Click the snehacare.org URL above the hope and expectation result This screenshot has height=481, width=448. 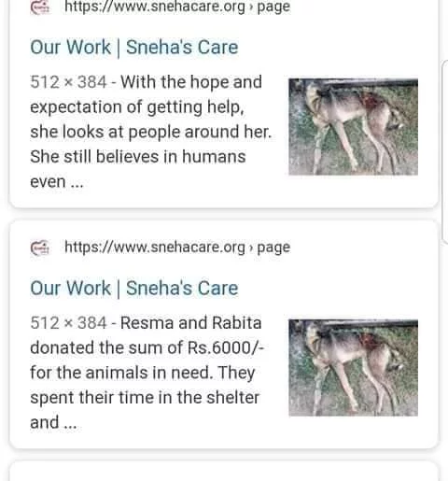(x=155, y=7)
